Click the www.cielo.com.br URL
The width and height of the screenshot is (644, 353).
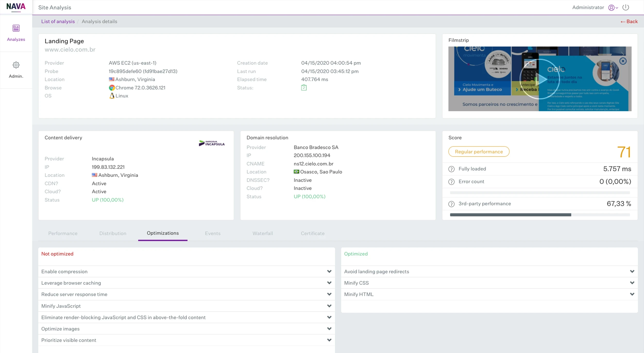coord(70,49)
